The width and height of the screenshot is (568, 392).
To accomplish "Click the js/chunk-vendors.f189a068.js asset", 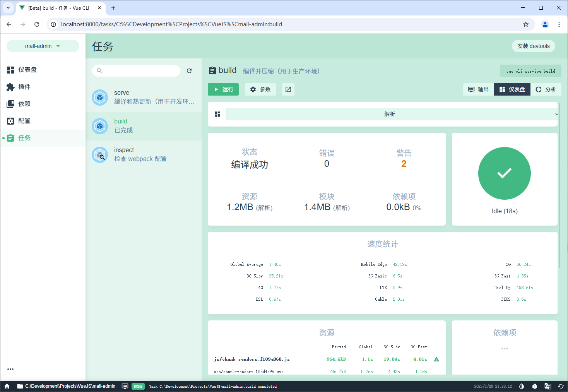I will coord(252,359).
